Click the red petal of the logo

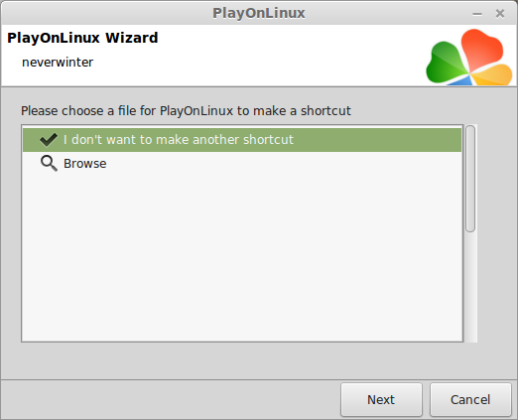(481, 49)
